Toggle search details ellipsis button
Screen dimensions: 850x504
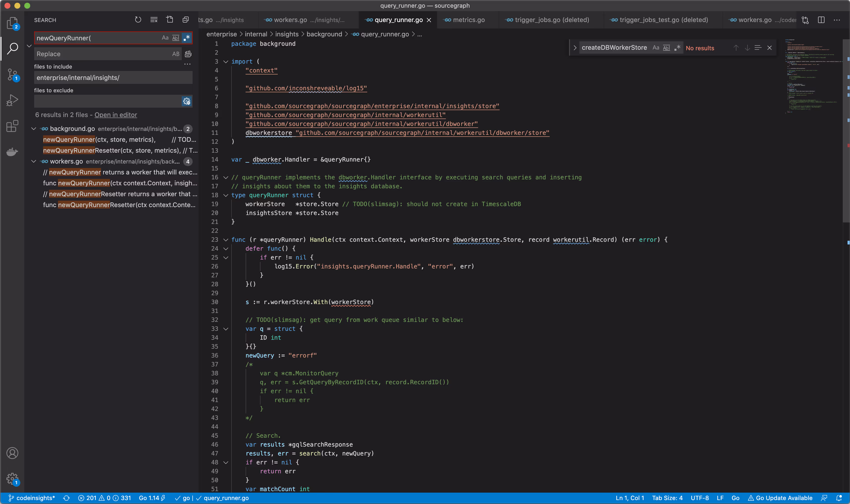187,64
